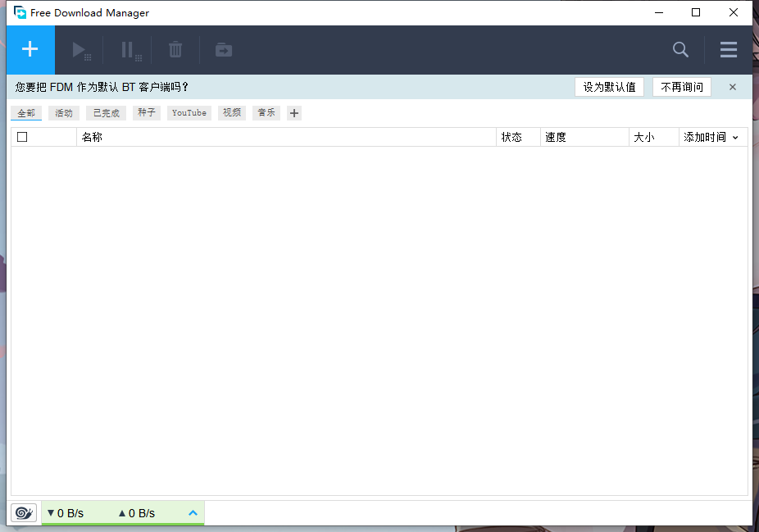Toggle sort arrow beside 添加时间
Viewport: 759px width, 532px height.
pyautogui.click(x=735, y=138)
